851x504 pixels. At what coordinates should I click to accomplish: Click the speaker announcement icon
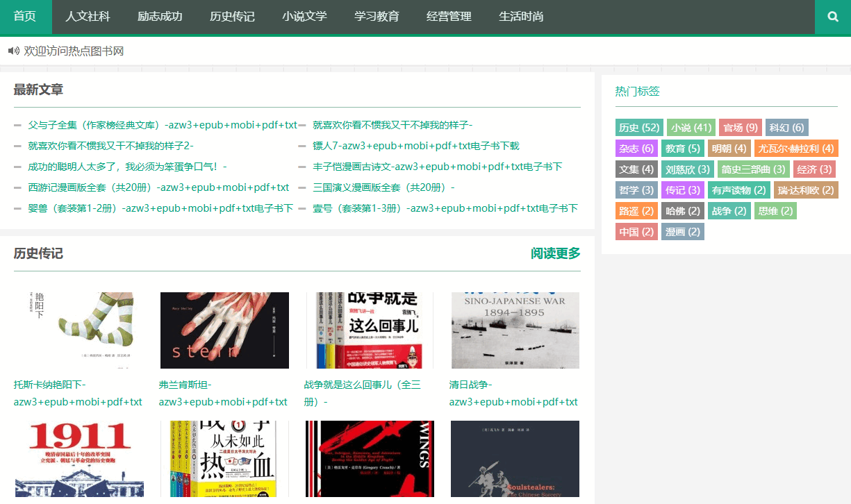[13, 51]
